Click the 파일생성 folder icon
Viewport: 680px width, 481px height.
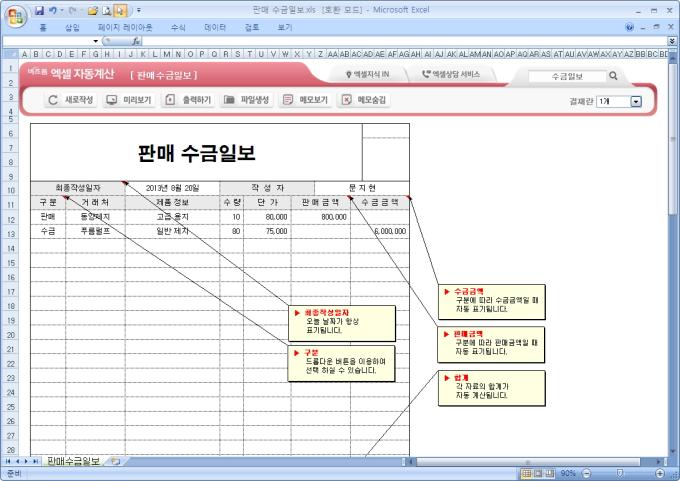pyautogui.click(x=229, y=100)
